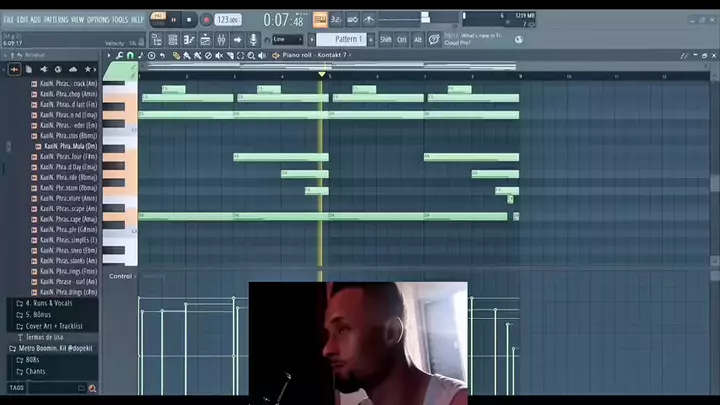This screenshot has width=720, height=405.
Task: Select the piano roll Zoom magnifier tool
Action: pyautogui.click(x=251, y=56)
